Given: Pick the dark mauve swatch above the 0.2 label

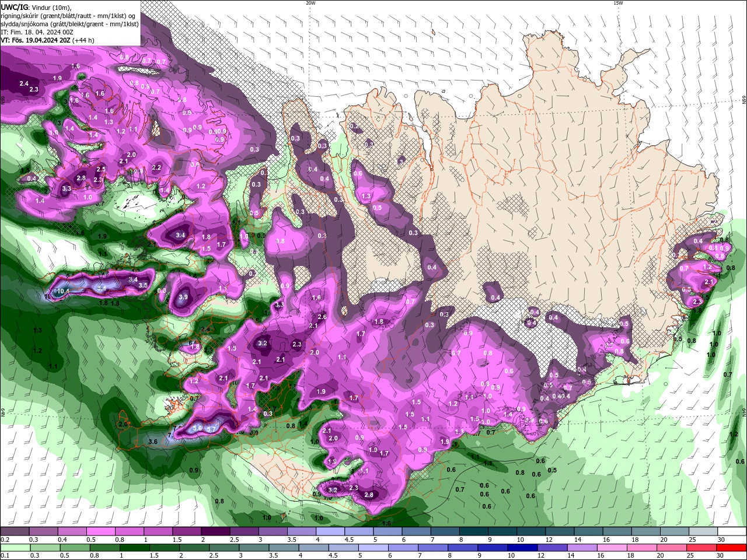Looking at the screenshot, I should [x=14, y=531].
